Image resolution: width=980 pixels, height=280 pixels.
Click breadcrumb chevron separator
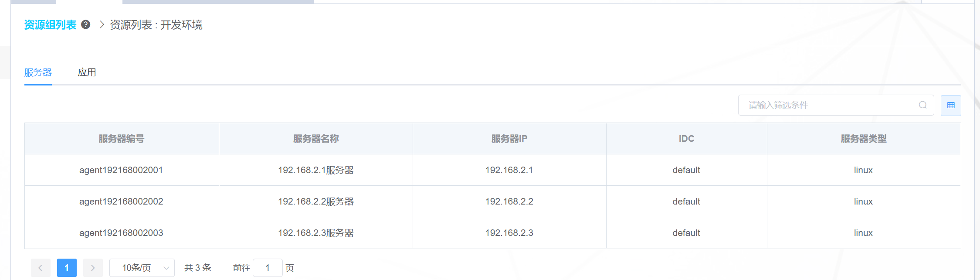(x=102, y=24)
